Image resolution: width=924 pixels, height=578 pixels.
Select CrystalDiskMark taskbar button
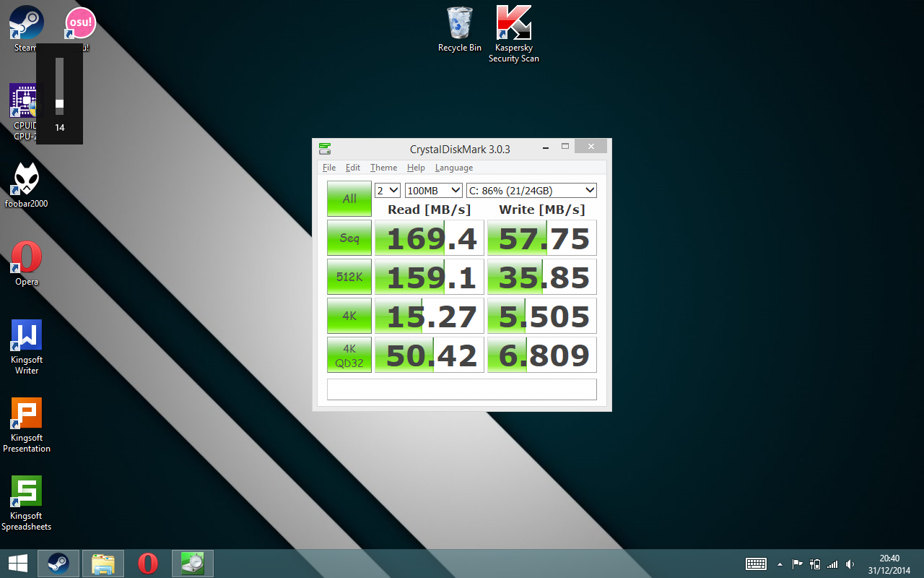point(193,564)
